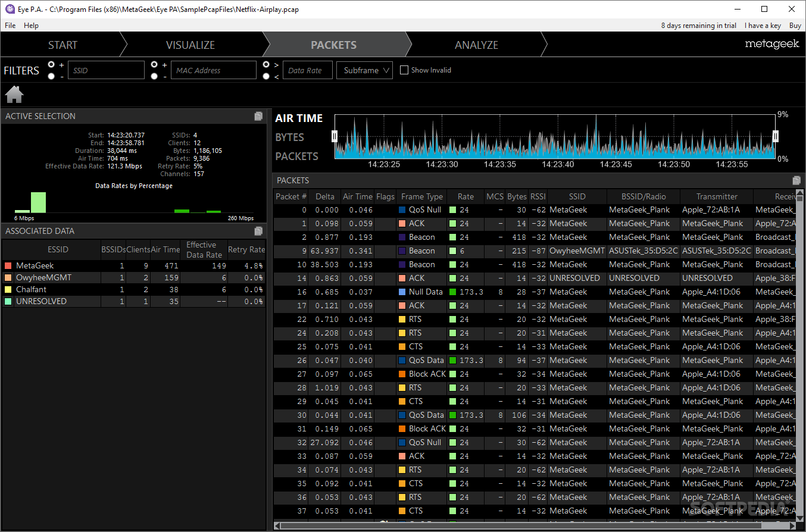This screenshot has width=806, height=532.
Task: Click the air time graph area
Action: (x=555, y=137)
